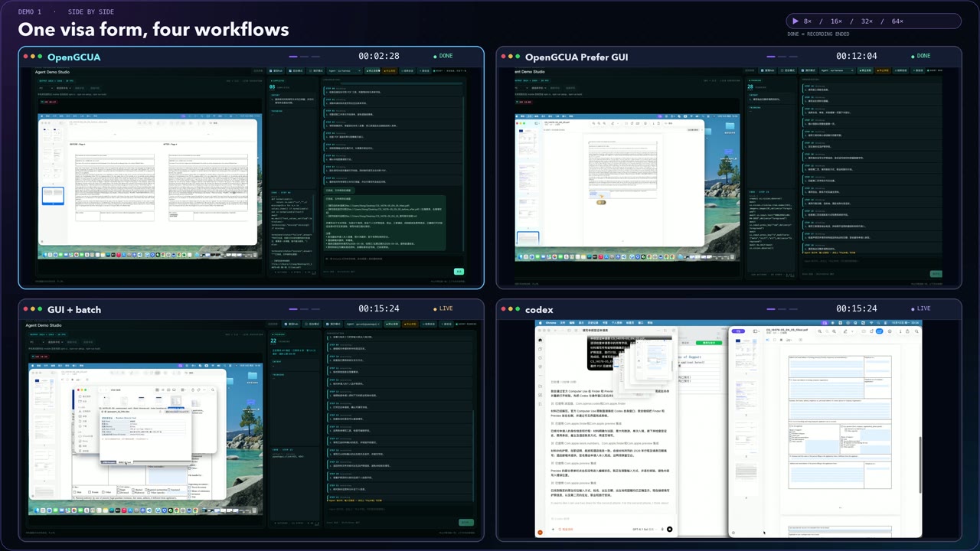
Task: Click the 00:12:04 timer in Prefer GUI panel
Action: point(857,56)
